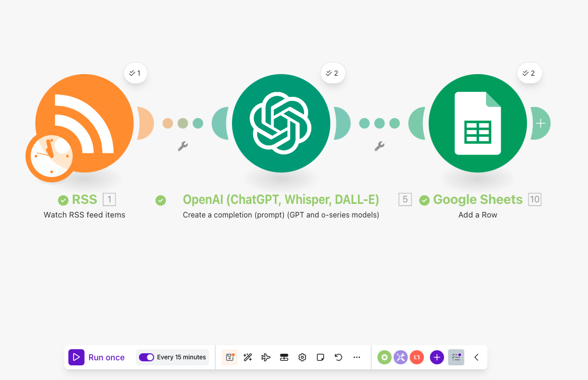Open the red Text parser icon

[417, 357]
